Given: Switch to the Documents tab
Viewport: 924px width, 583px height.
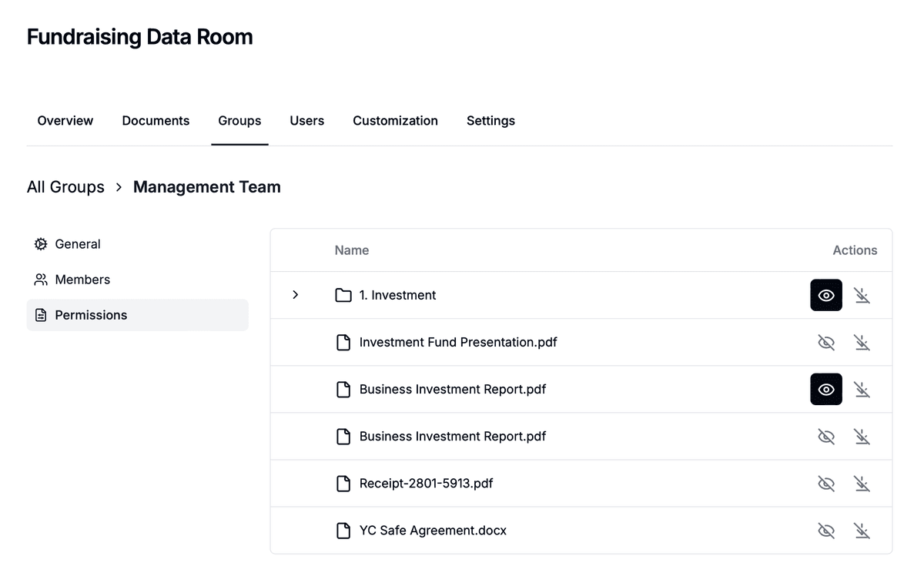Looking at the screenshot, I should click(x=156, y=121).
